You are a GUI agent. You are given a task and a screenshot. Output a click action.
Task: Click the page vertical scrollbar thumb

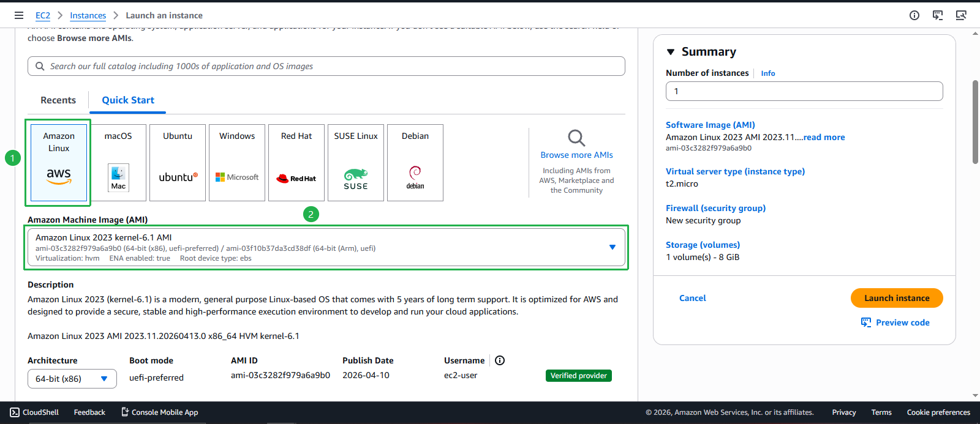(x=976, y=121)
